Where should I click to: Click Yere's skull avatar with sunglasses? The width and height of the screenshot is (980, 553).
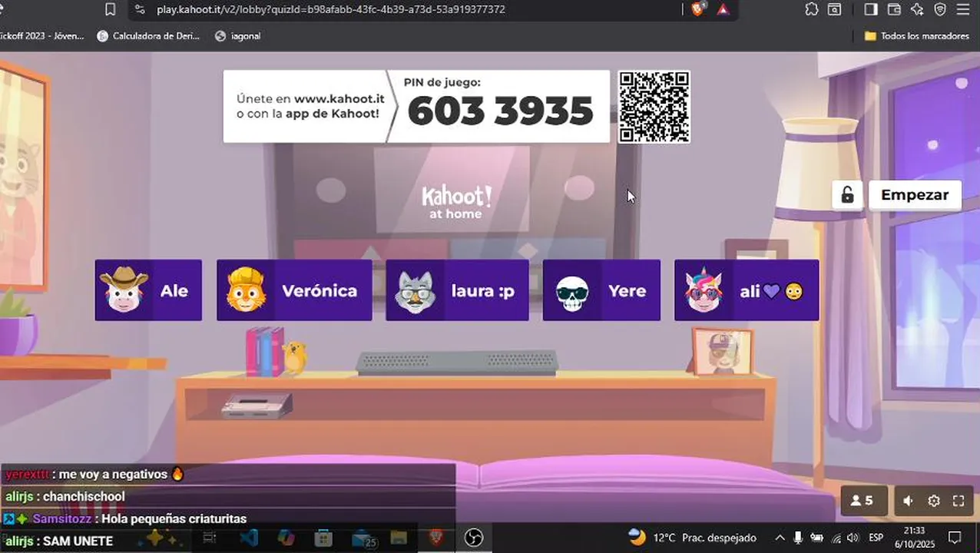point(572,293)
